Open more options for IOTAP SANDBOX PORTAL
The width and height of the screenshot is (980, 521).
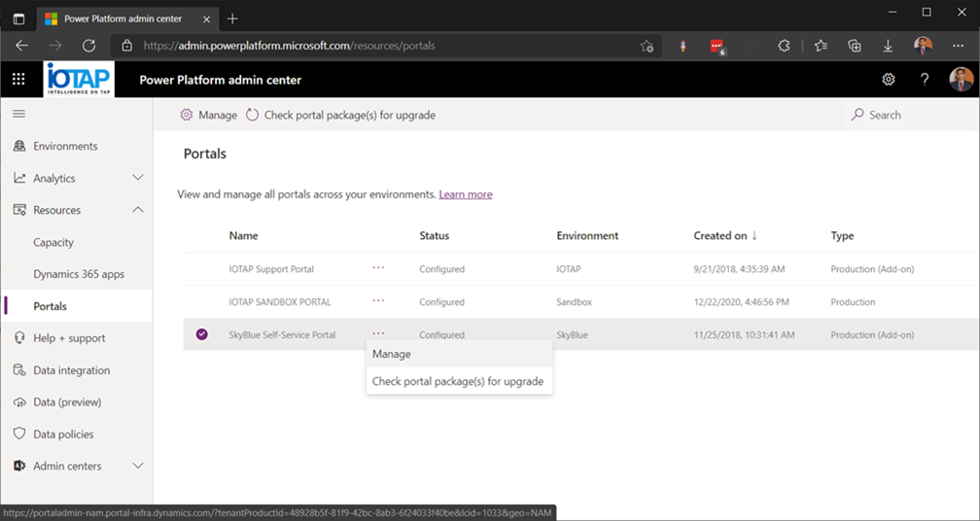[x=378, y=300]
